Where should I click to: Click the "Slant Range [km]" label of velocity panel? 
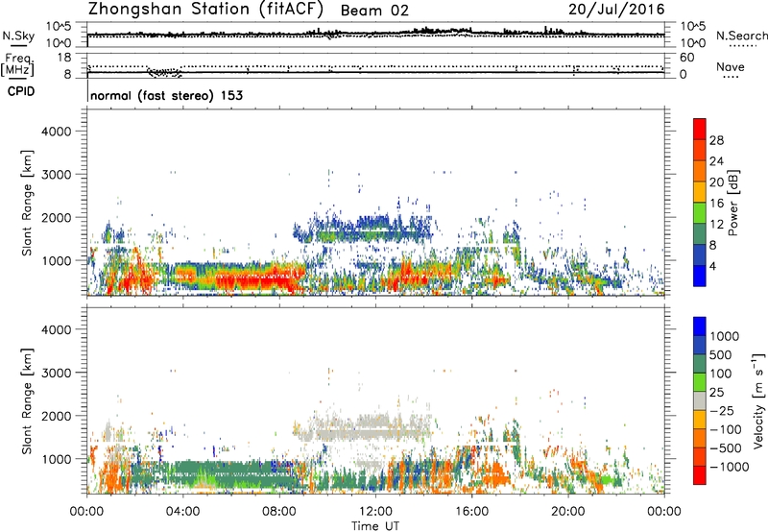click(27, 401)
